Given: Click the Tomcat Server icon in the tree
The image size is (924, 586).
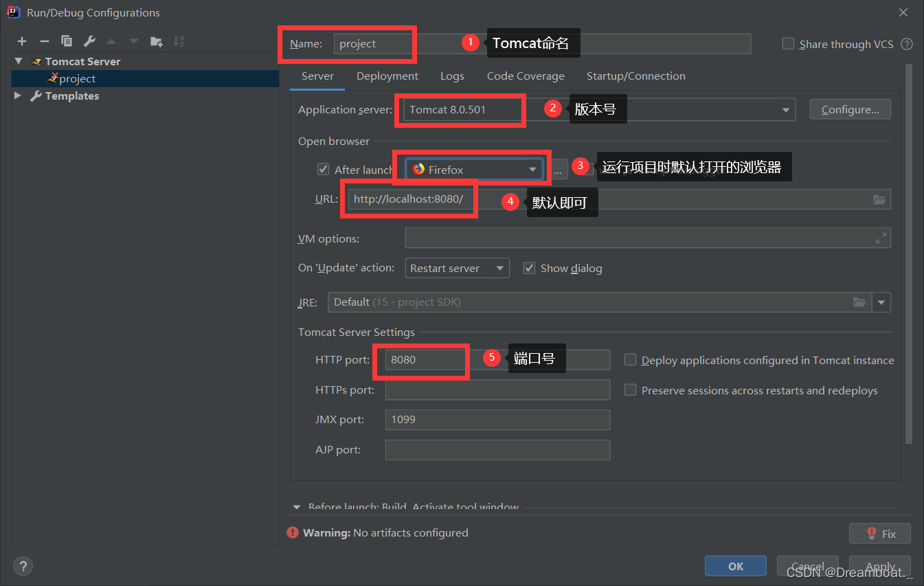Looking at the screenshot, I should [37, 62].
